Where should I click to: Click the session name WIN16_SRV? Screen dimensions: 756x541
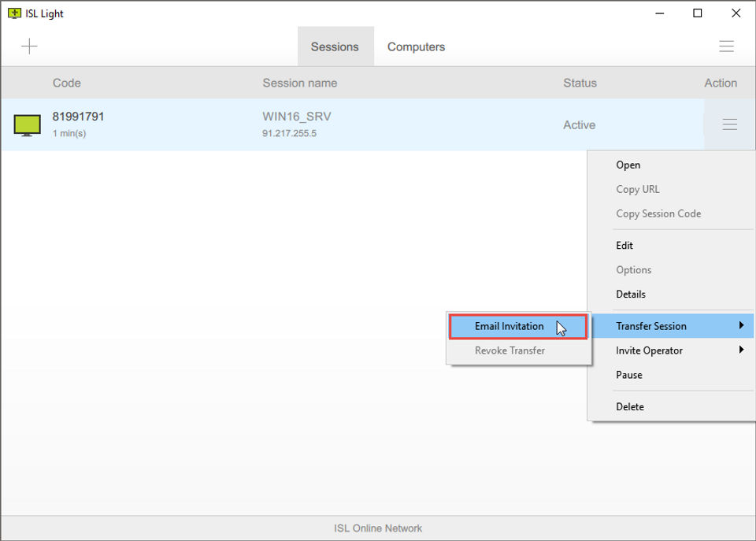coord(297,117)
